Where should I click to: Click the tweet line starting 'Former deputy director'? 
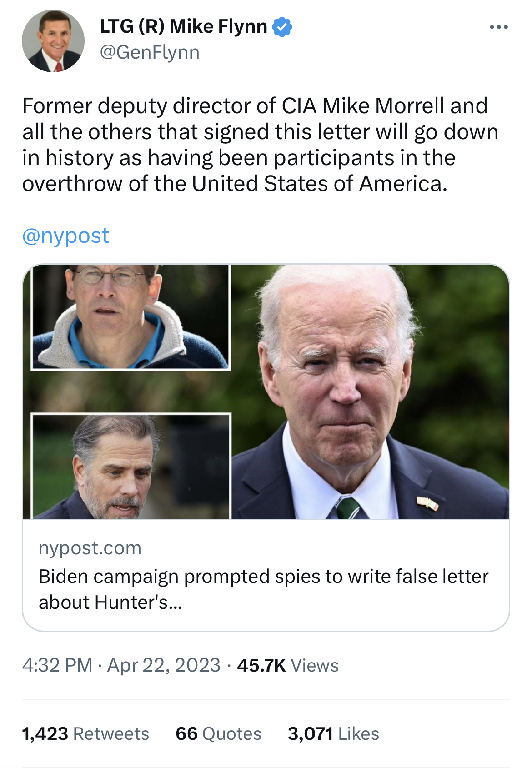pyautogui.click(x=255, y=106)
